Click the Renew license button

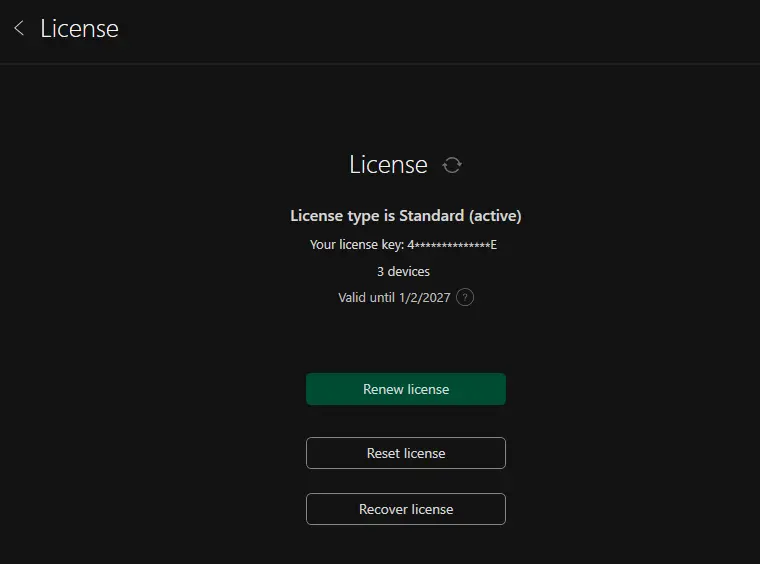coord(406,389)
